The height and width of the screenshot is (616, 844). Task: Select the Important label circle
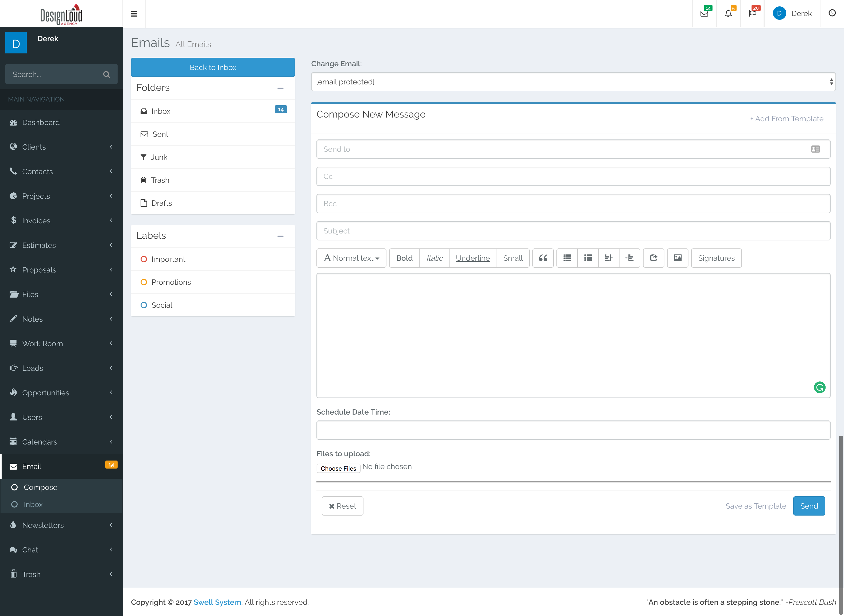[x=144, y=259]
